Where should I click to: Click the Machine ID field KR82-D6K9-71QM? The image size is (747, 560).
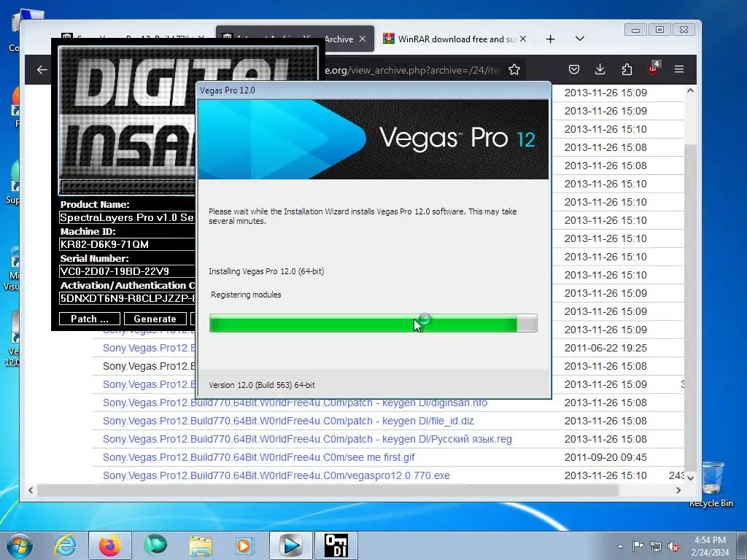(127, 244)
